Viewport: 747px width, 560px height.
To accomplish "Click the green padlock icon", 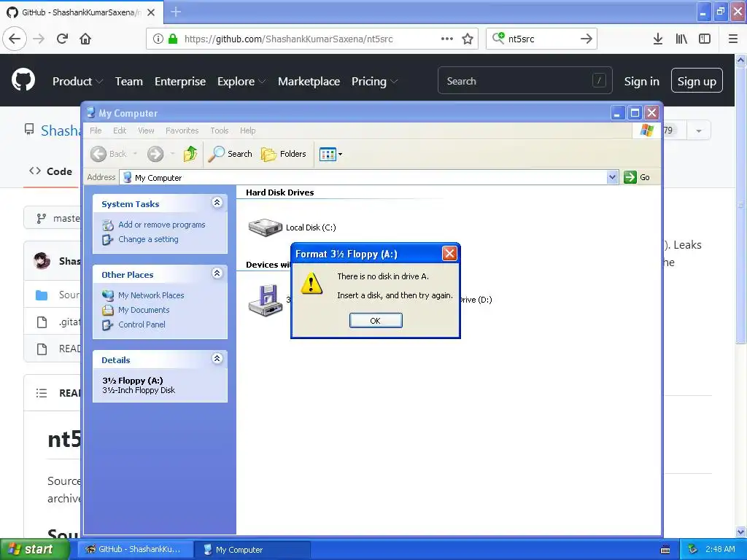I will coord(173,39).
